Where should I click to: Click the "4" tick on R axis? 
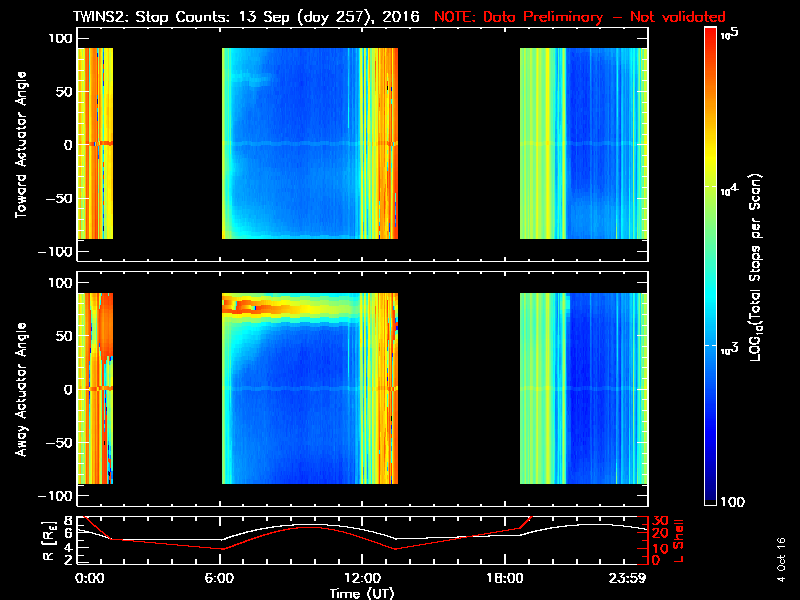pyautogui.click(x=69, y=547)
